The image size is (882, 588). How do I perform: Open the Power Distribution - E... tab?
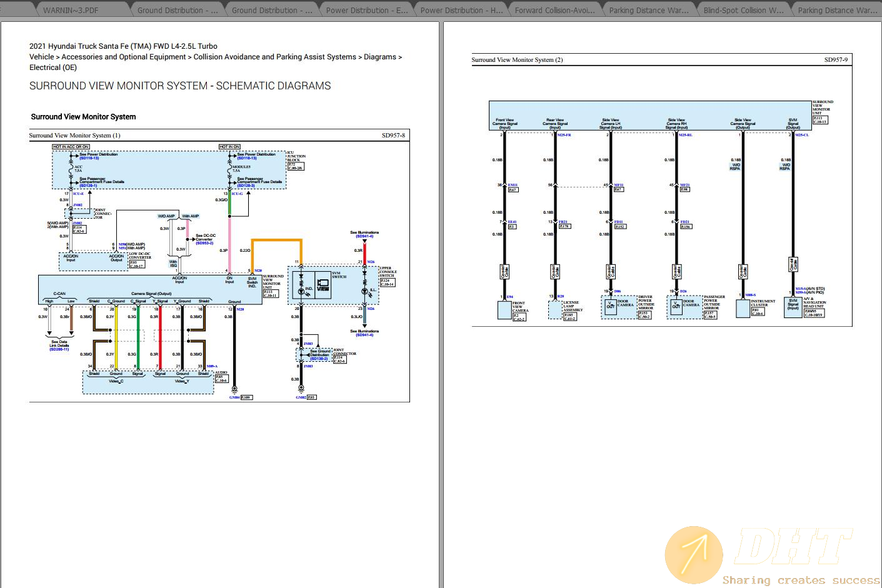[x=367, y=10]
